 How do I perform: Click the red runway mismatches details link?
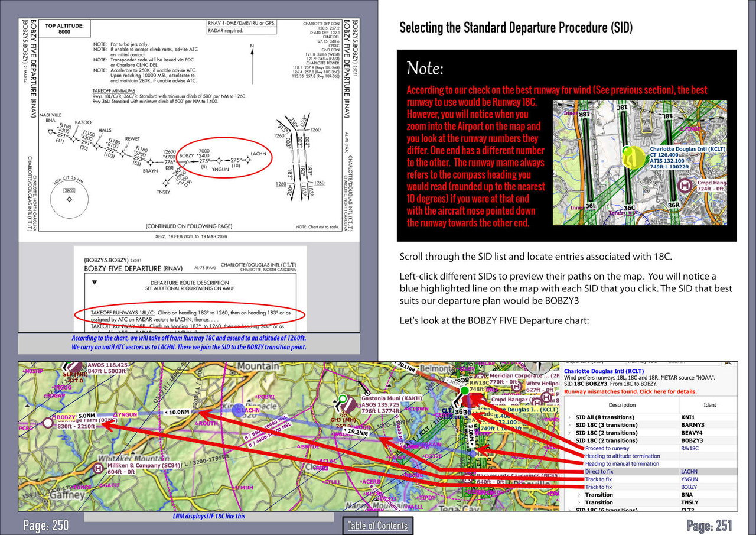click(x=630, y=391)
